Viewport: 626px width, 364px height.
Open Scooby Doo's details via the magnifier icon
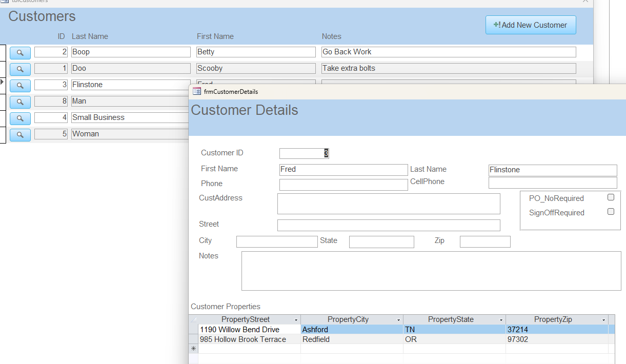(20, 68)
